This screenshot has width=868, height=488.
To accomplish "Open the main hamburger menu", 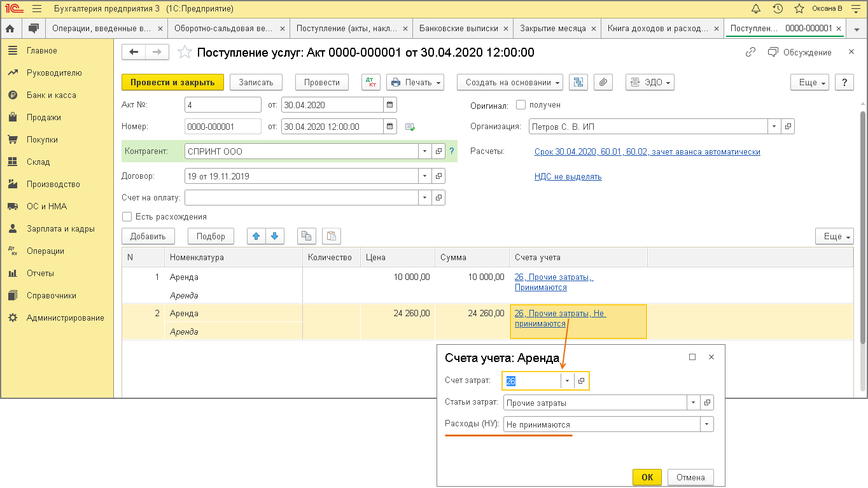I will pos(37,9).
